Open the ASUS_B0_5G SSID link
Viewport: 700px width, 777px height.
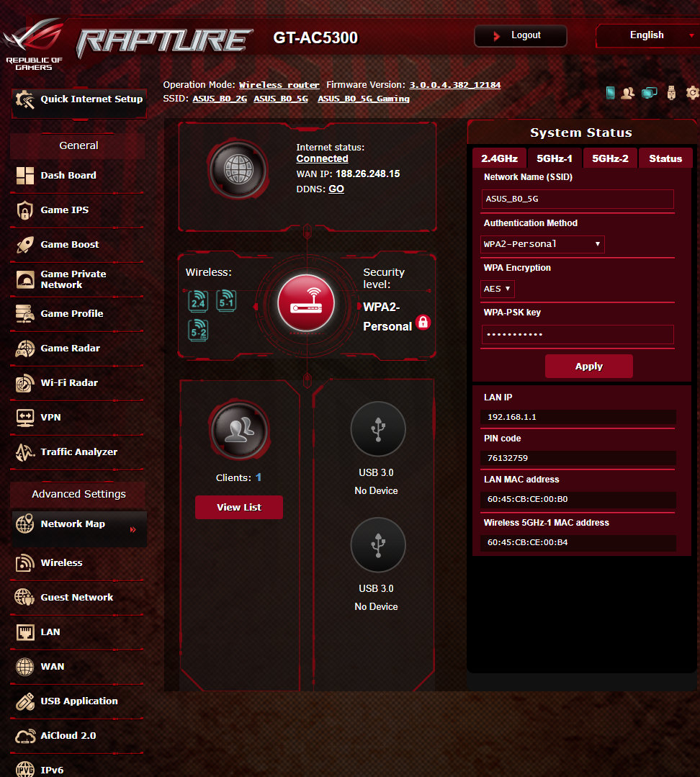point(281,99)
